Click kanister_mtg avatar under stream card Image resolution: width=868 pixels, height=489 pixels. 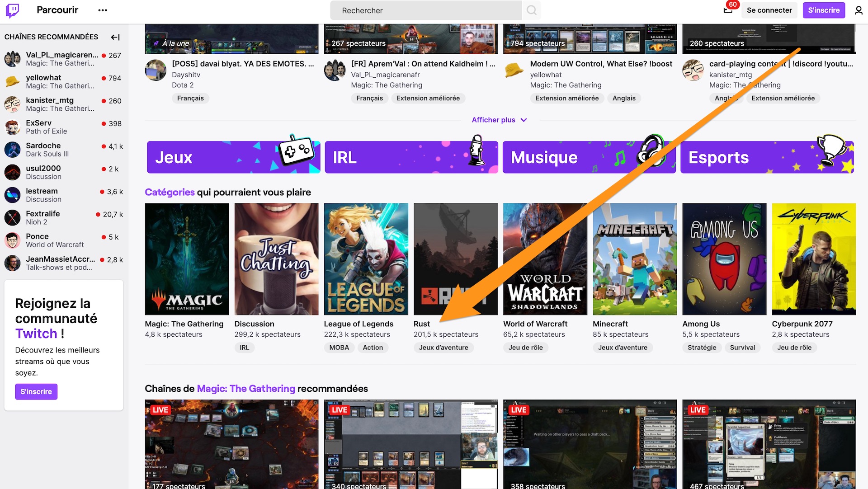[693, 71]
